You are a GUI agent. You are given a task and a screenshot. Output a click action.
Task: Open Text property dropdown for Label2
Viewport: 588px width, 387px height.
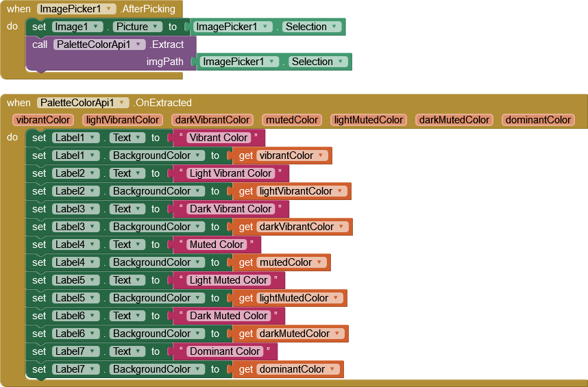tap(127, 173)
